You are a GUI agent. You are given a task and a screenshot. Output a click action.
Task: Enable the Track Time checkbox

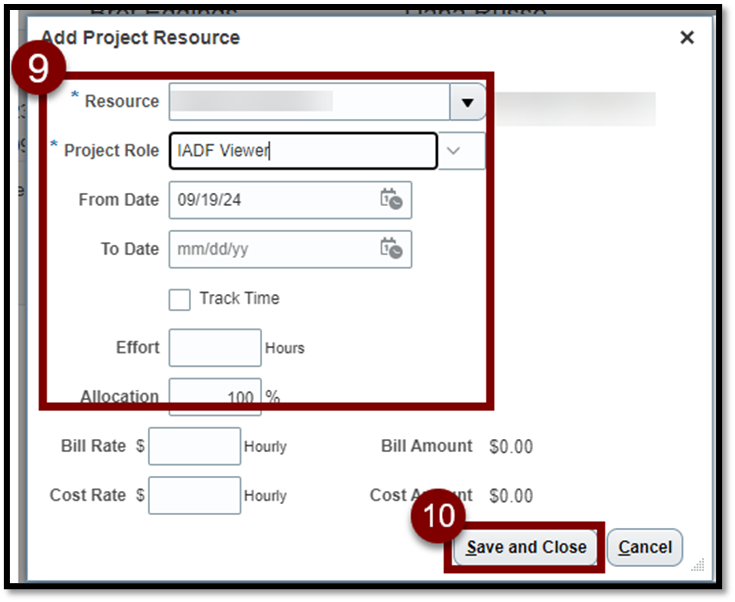(180, 299)
